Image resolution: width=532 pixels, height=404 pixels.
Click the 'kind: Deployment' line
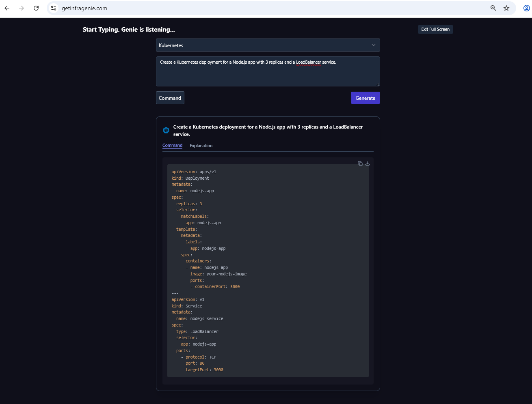[x=190, y=178]
